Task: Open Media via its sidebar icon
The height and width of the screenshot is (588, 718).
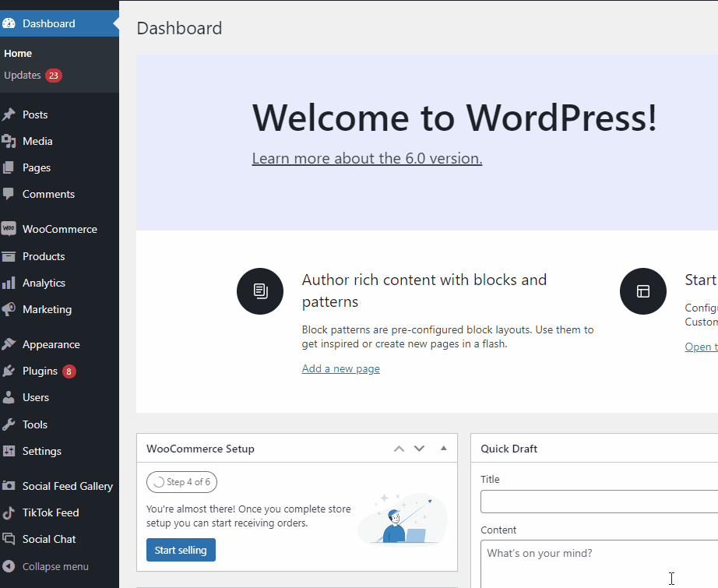Action: click(9, 141)
